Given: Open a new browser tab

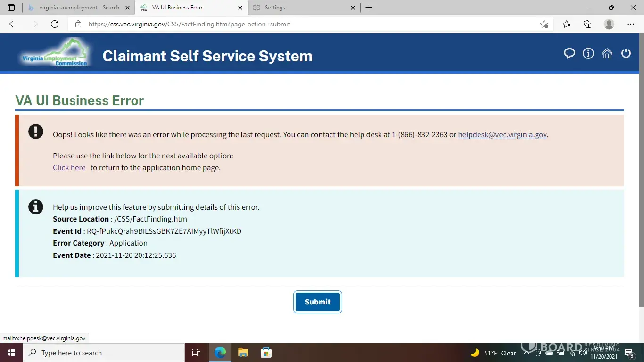Looking at the screenshot, I should pos(369,8).
